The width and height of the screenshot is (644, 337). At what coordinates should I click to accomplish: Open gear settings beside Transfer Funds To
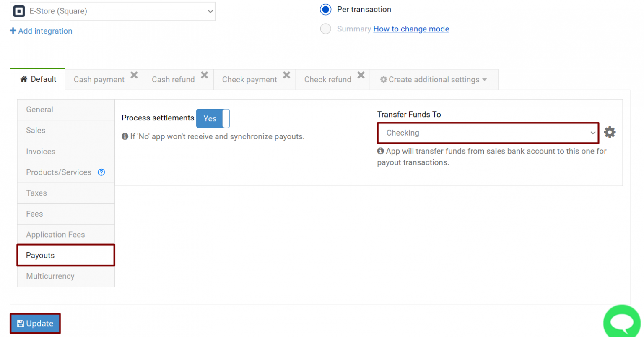pyautogui.click(x=610, y=132)
